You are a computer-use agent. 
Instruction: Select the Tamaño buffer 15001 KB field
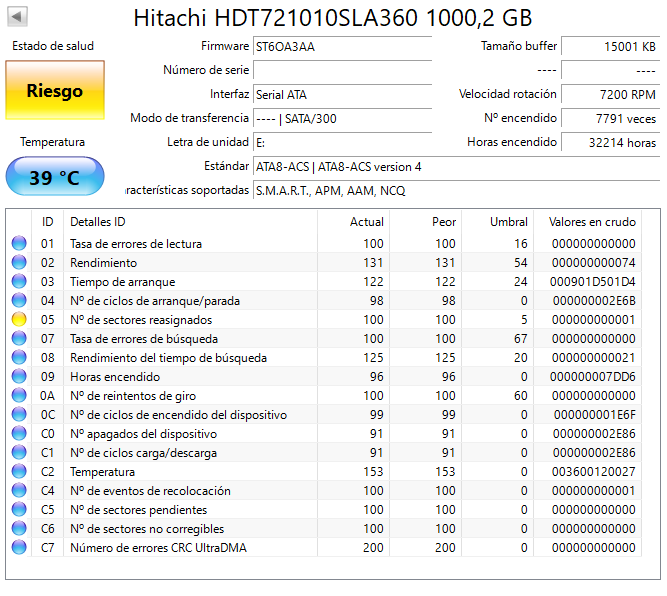pos(610,46)
